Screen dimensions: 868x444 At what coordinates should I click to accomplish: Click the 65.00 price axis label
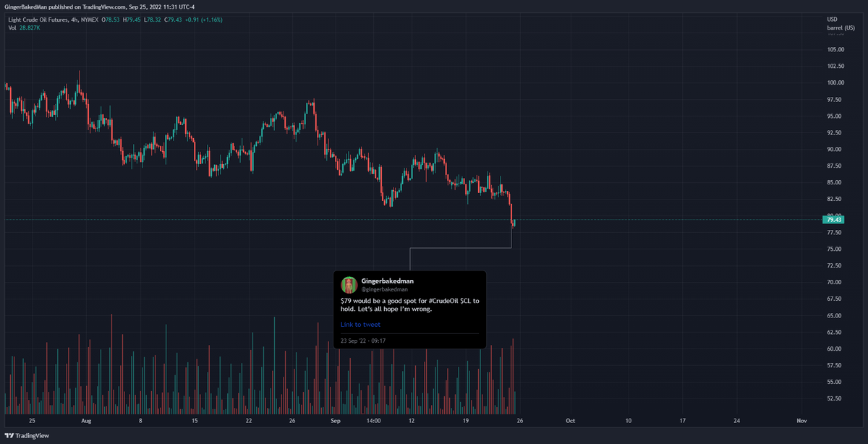(x=834, y=315)
